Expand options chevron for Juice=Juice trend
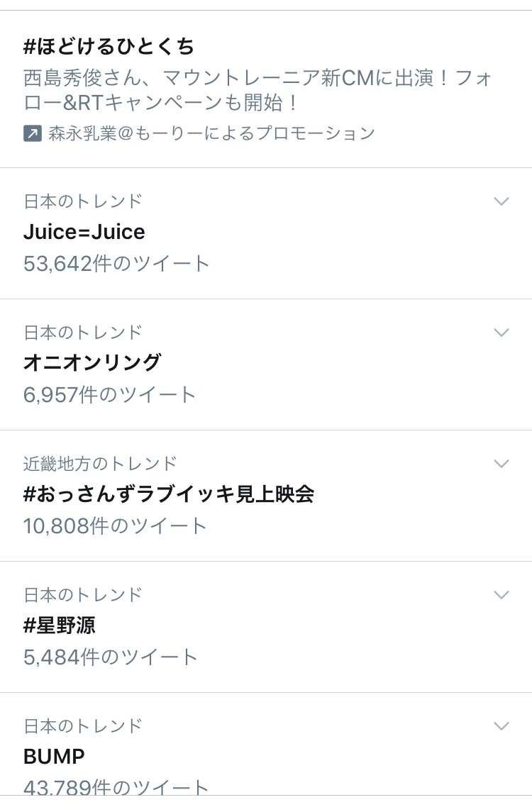Image resolution: width=532 pixels, height=807 pixels. (501, 201)
